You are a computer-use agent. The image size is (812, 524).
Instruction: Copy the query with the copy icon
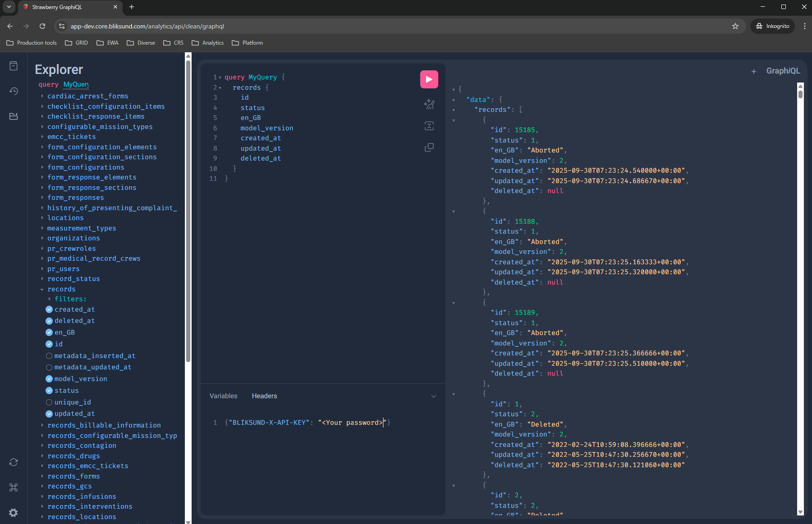pyautogui.click(x=429, y=147)
